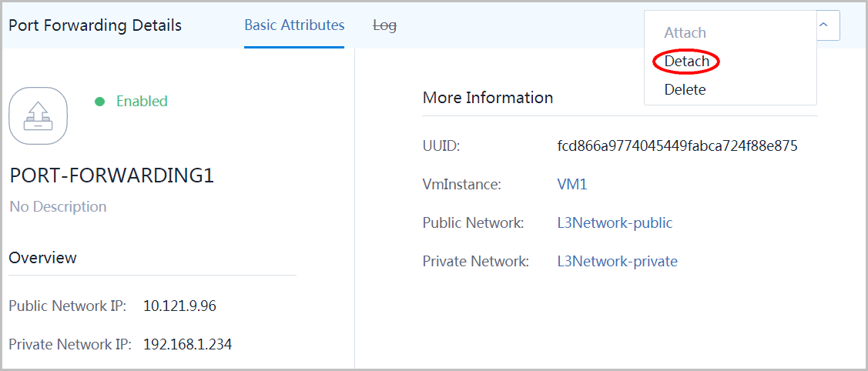Image resolution: width=868 pixels, height=371 pixels.
Task: Choose Delete in the actions menu
Action: click(x=685, y=89)
